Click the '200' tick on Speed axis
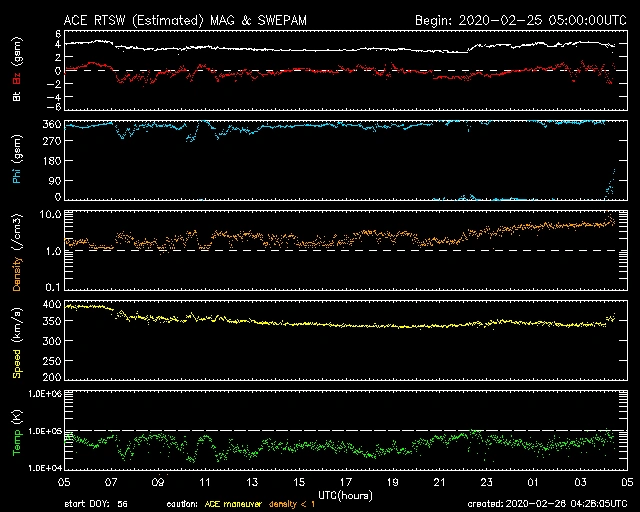 [x=52, y=377]
